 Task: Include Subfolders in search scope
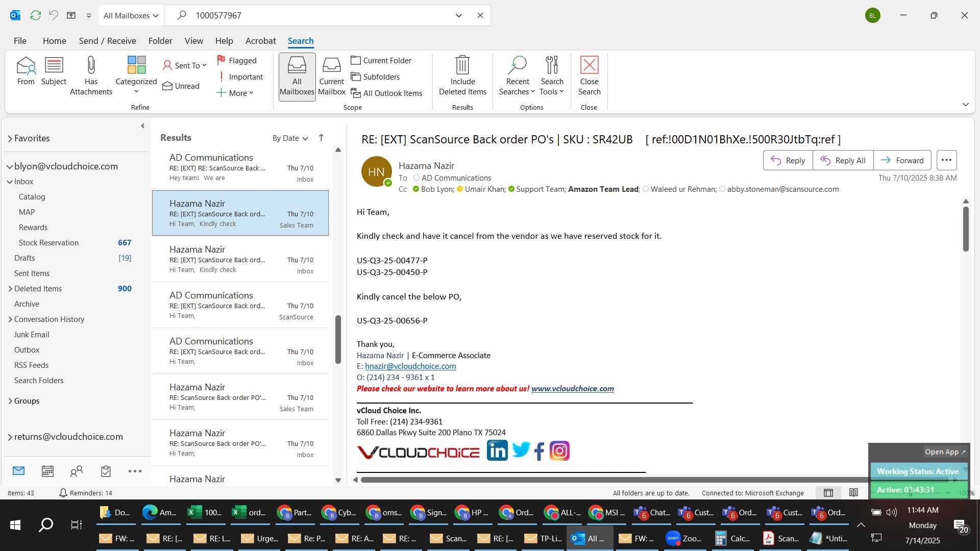point(375,77)
